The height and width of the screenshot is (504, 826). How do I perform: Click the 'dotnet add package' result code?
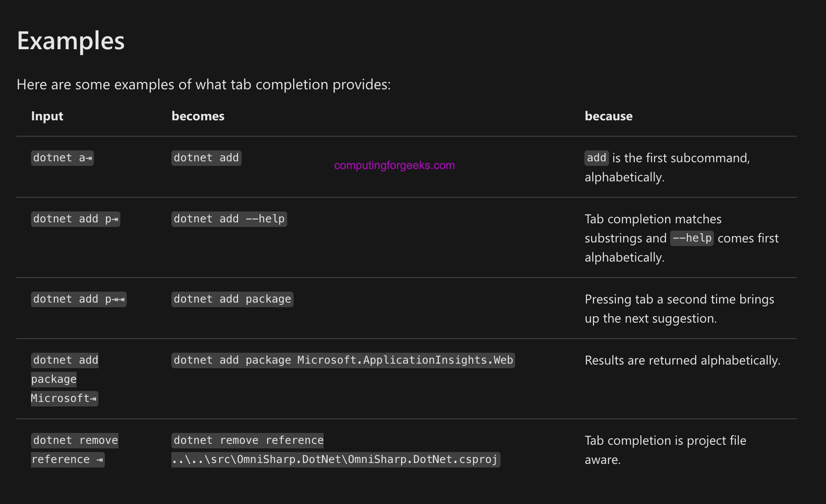pyautogui.click(x=232, y=299)
